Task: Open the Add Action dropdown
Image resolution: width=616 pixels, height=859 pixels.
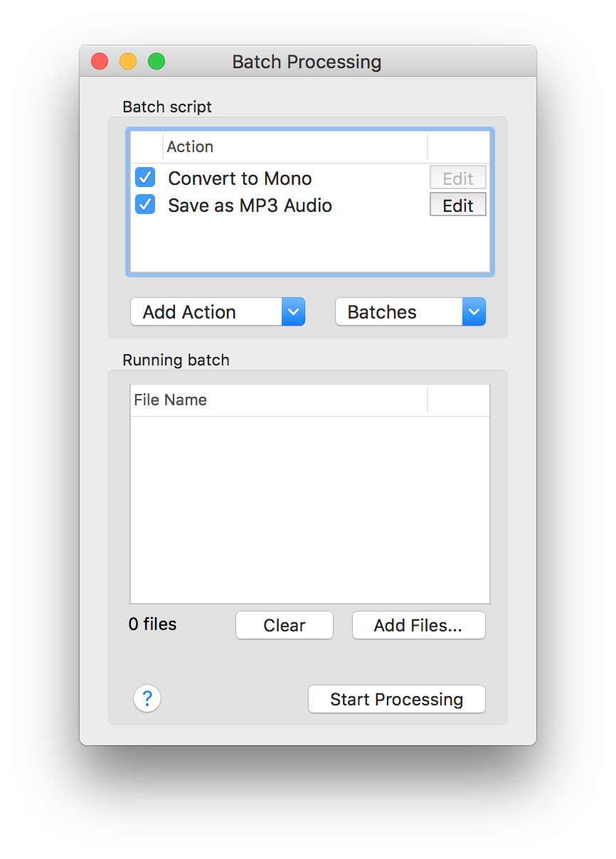Action: click(218, 311)
